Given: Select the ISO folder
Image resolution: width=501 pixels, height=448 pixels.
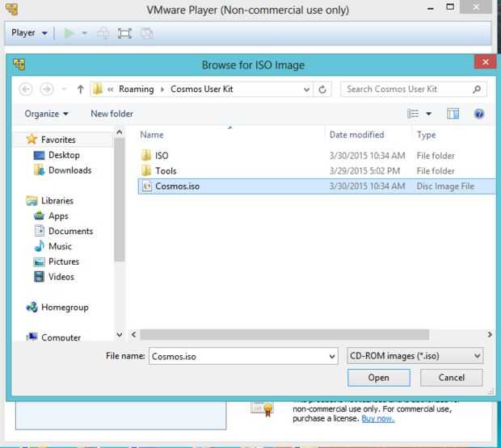Looking at the screenshot, I should pyautogui.click(x=162, y=156).
